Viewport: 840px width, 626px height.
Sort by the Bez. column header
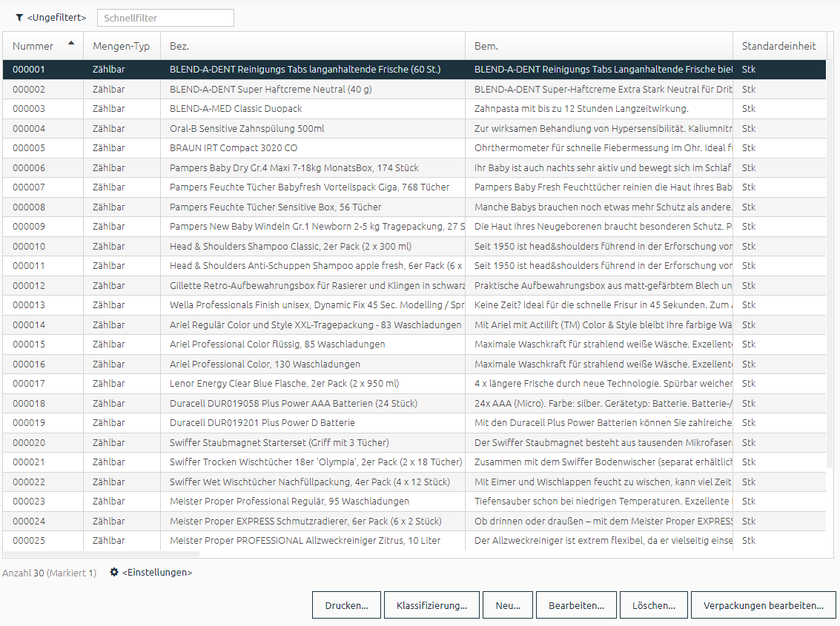[313, 46]
